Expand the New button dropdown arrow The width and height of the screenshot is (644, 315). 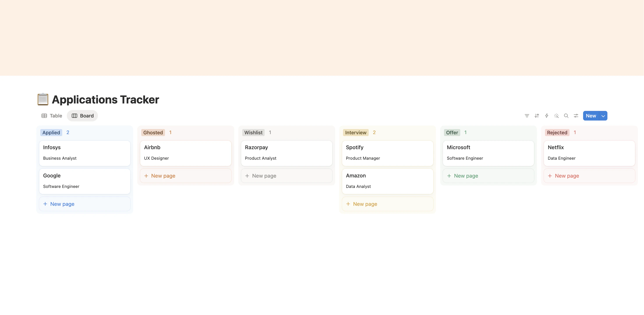coord(603,116)
